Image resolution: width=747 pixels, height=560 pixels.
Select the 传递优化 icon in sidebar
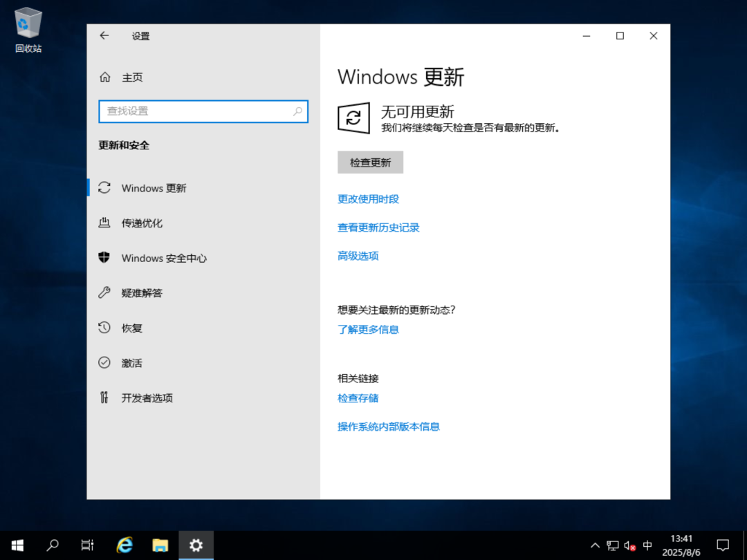click(x=104, y=223)
